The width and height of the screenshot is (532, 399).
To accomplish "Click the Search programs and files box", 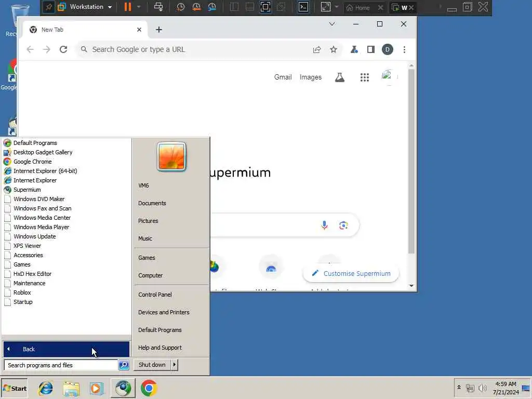I will 61,365.
